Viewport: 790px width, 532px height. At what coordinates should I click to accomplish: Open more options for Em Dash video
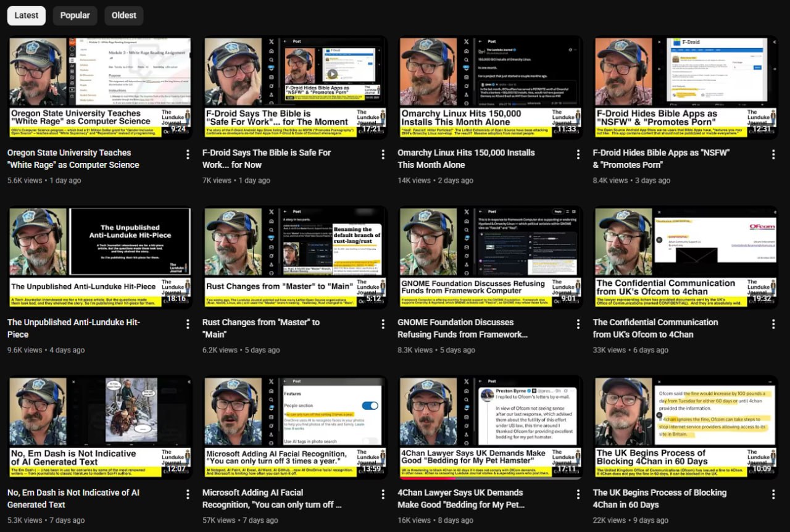point(188,494)
